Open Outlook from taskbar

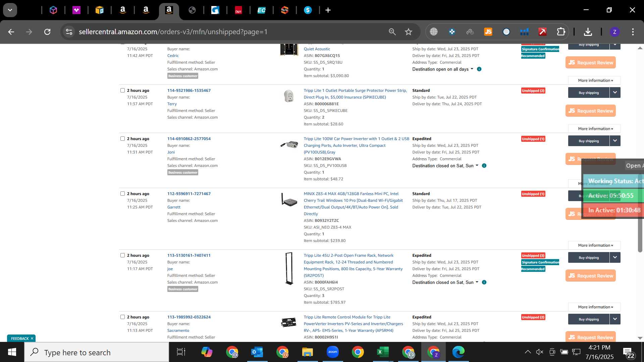257,352
